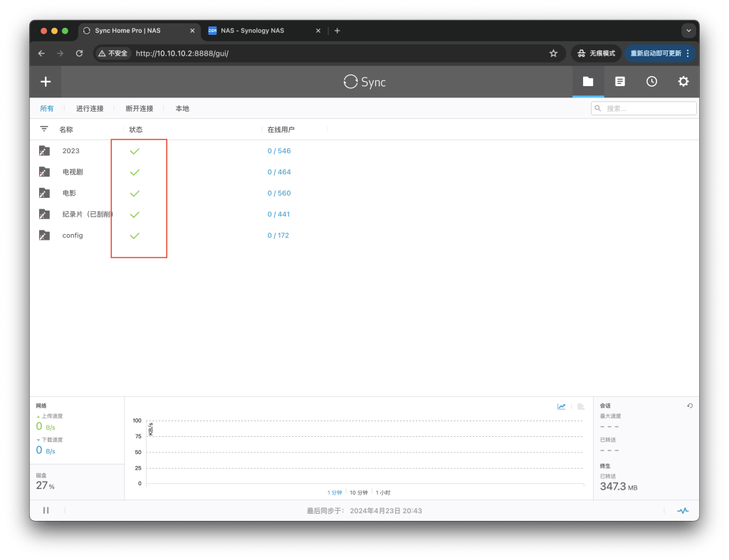Select the 2023 folder name
Image resolution: width=729 pixels, height=560 pixels.
point(70,151)
